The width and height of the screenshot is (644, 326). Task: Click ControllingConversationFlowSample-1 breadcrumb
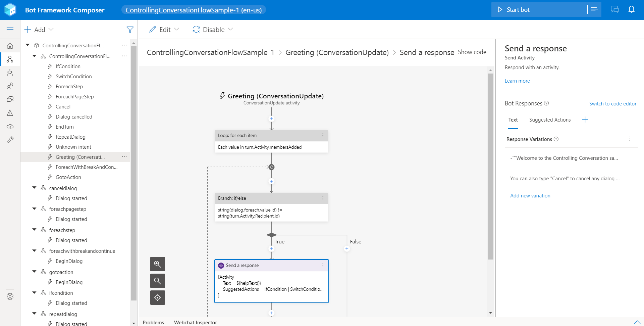point(211,52)
